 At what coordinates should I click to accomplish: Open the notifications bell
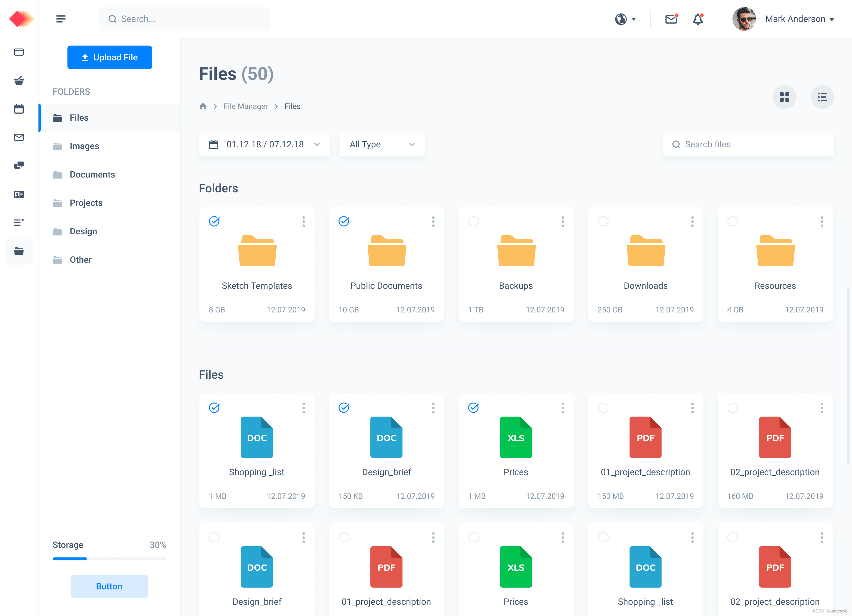tap(697, 19)
